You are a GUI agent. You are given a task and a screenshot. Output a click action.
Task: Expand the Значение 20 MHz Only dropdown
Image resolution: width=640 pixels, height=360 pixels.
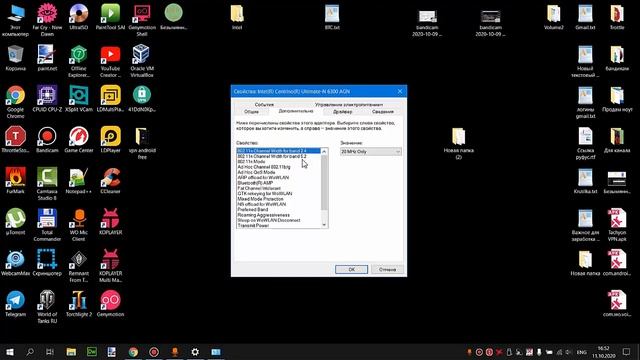tap(371, 151)
